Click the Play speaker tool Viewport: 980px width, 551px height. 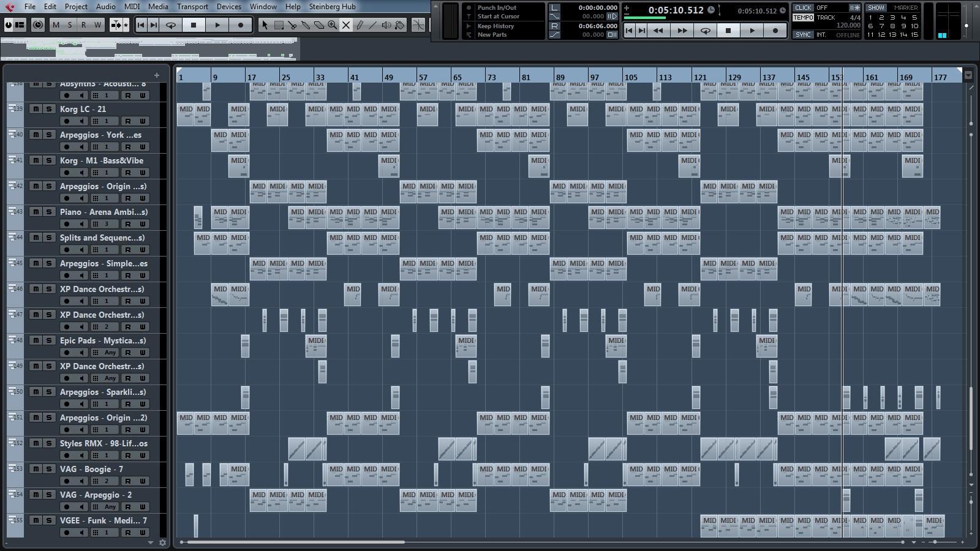[x=386, y=25]
